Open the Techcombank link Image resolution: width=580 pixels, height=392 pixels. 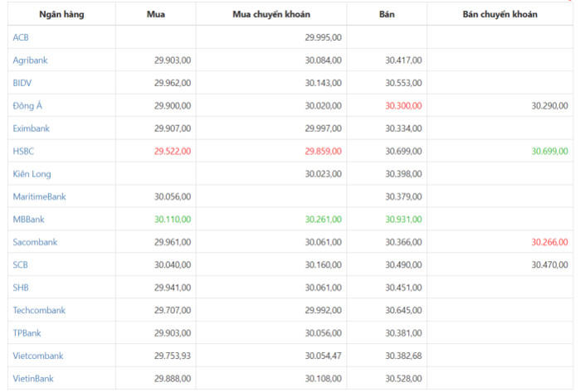pos(39,310)
